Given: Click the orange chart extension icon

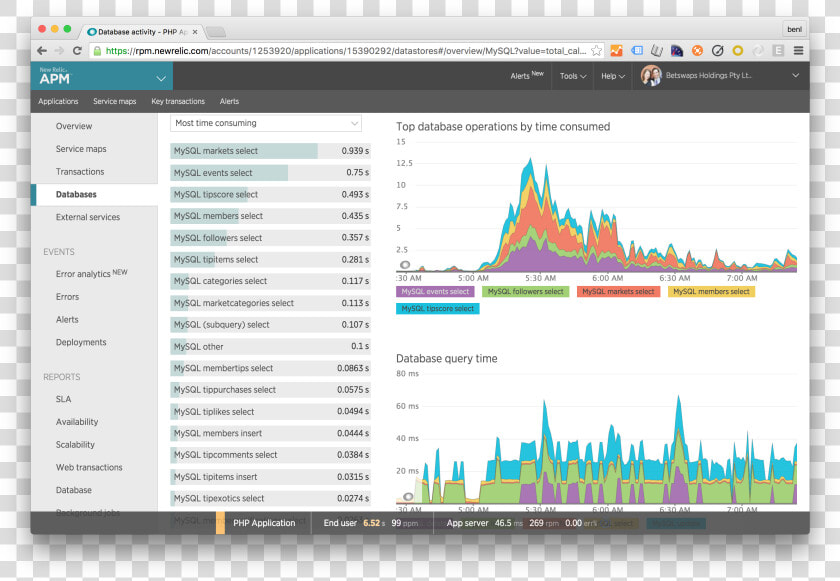Looking at the screenshot, I should coord(617,51).
